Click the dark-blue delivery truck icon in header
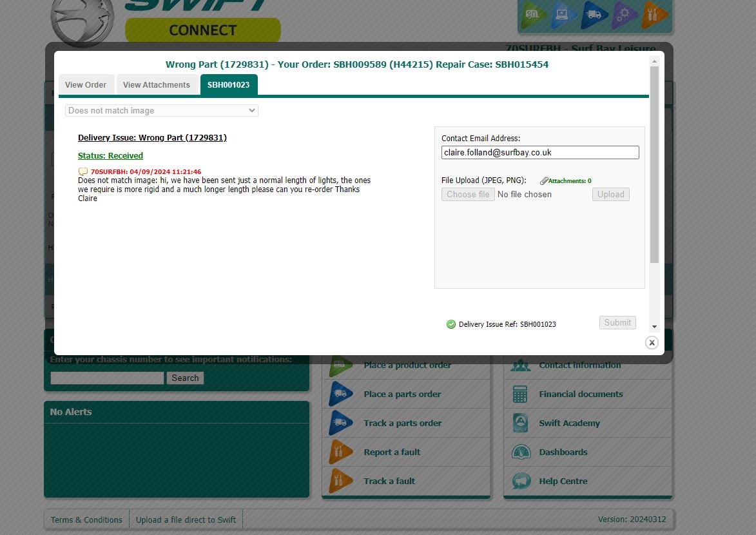This screenshot has height=535, width=756. 594,14
